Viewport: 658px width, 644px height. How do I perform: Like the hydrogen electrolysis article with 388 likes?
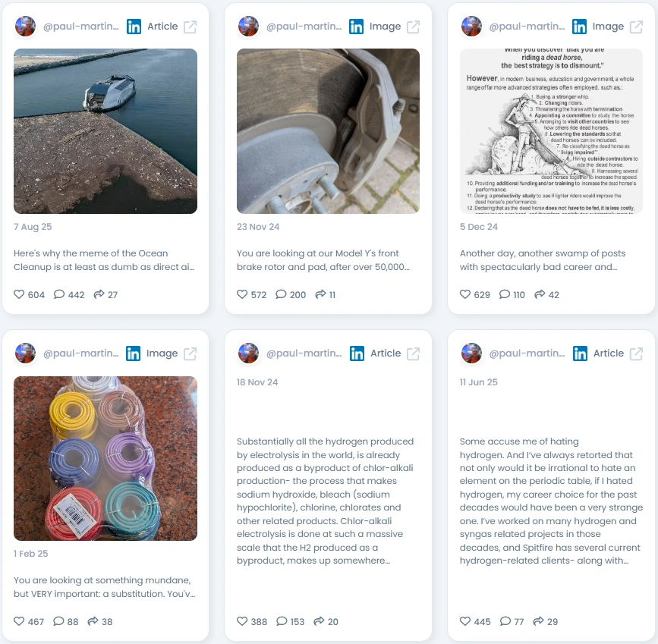point(242,621)
